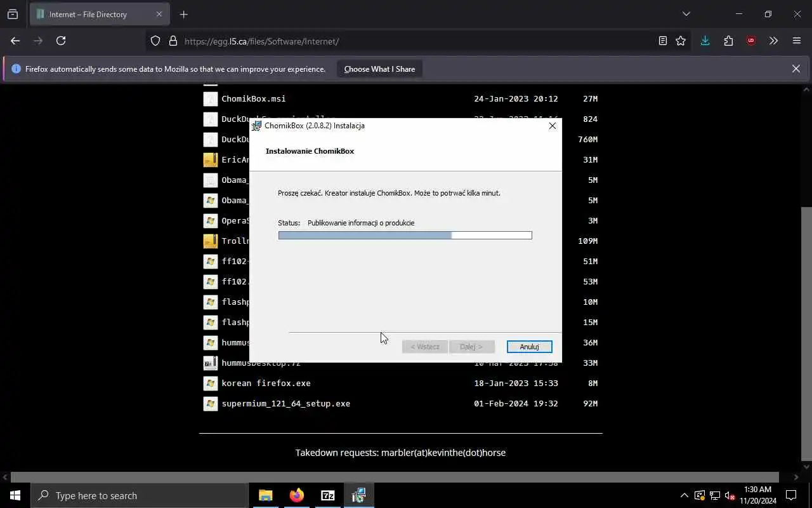812x508 pixels.
Task: List all tabs dropdown arrow
Action: pyautogui.click(x=686, y=14)
